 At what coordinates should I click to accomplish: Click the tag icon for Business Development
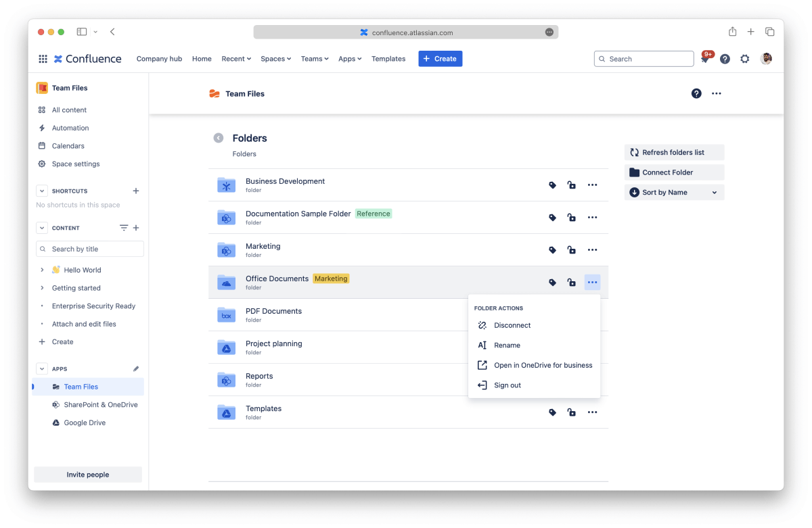(552, 185)
